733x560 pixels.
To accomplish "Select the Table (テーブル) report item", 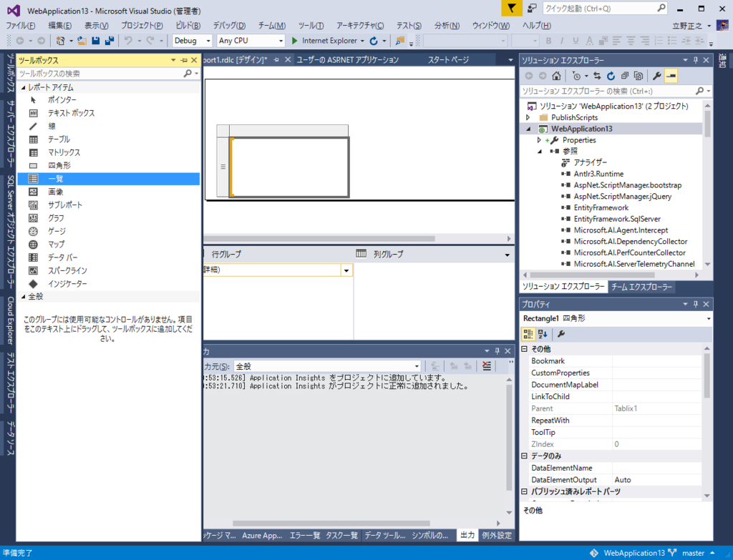I will click(x=109, y=139).
